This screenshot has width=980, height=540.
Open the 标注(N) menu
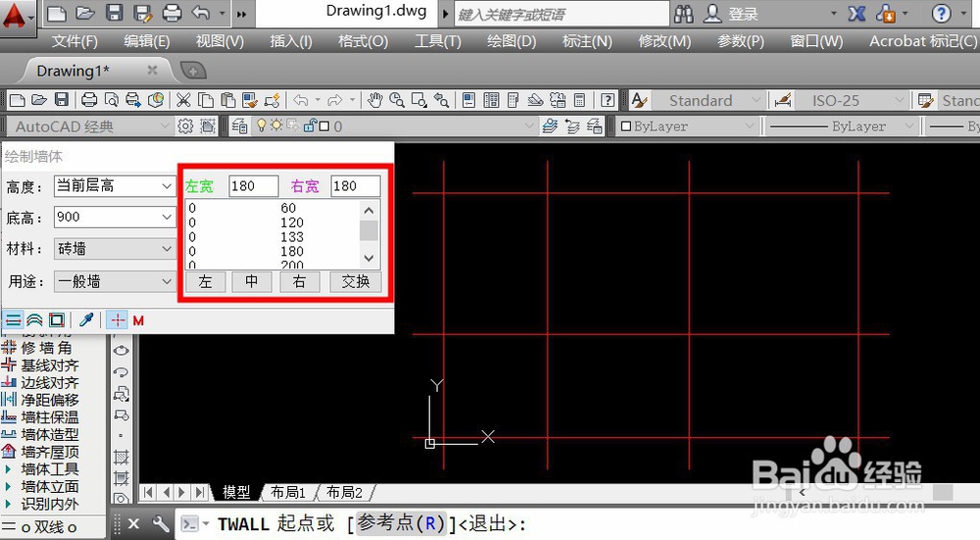[x=587, y=41]
